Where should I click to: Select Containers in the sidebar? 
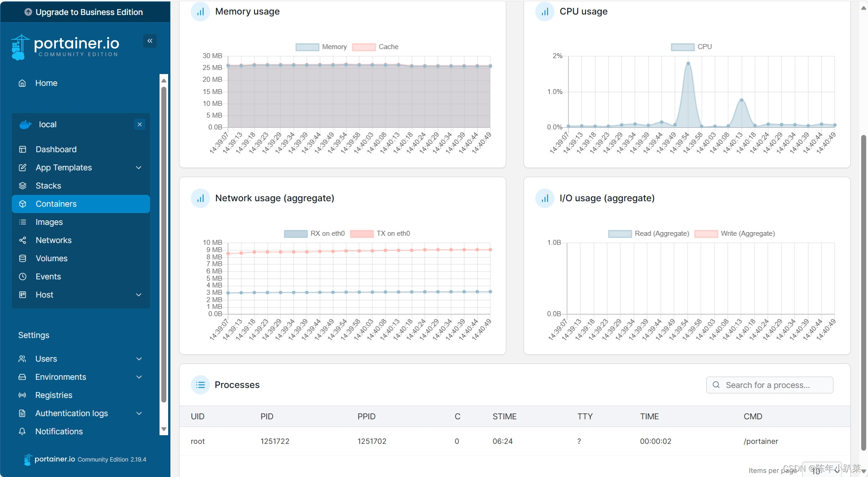click(81, 204)
